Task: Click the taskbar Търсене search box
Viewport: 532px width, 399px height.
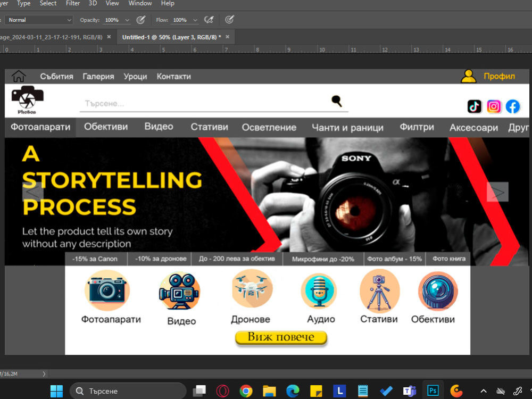Action: coord(128,391)
